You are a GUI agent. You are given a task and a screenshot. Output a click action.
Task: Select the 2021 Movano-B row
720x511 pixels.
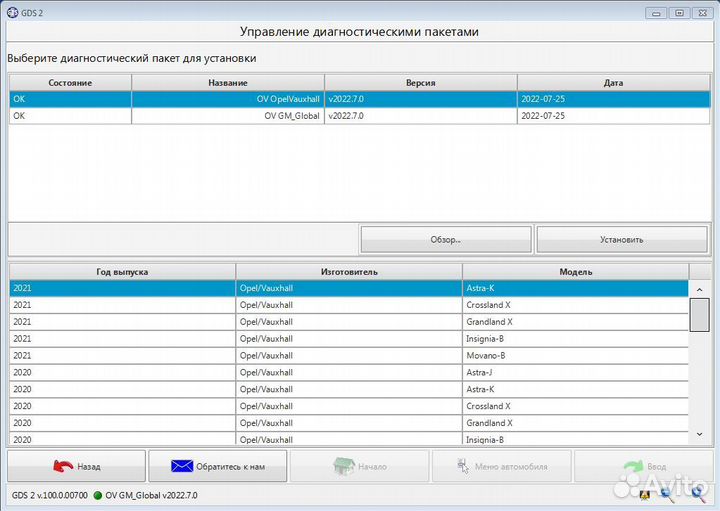tap(348, 356)
